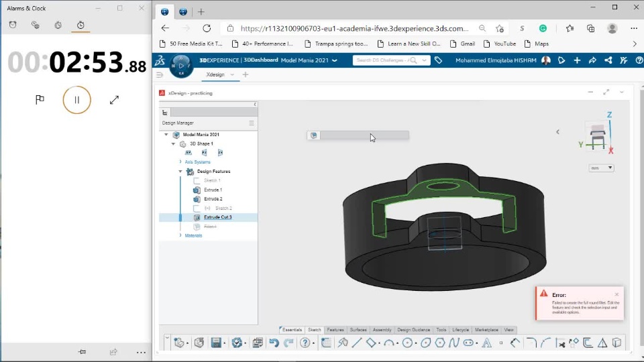The height and width of the screenshot is (362, 644).
Task: Select the Line sketch tool
Action: pos(357,343)
